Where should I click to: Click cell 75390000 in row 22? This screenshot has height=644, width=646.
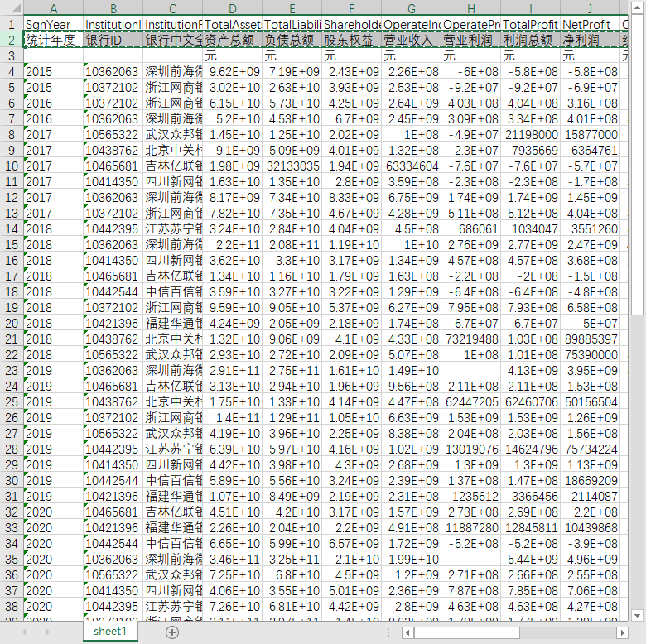pyautogui.click(x=591, y=354)
